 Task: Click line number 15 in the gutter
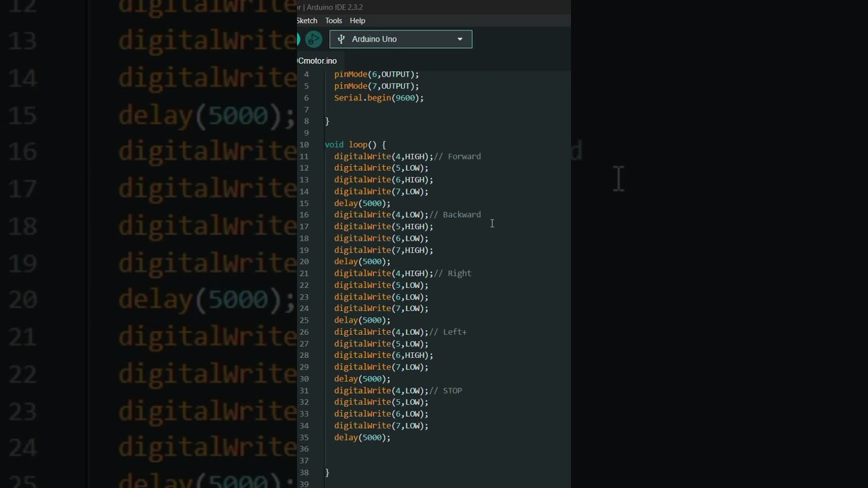point(304,203)
